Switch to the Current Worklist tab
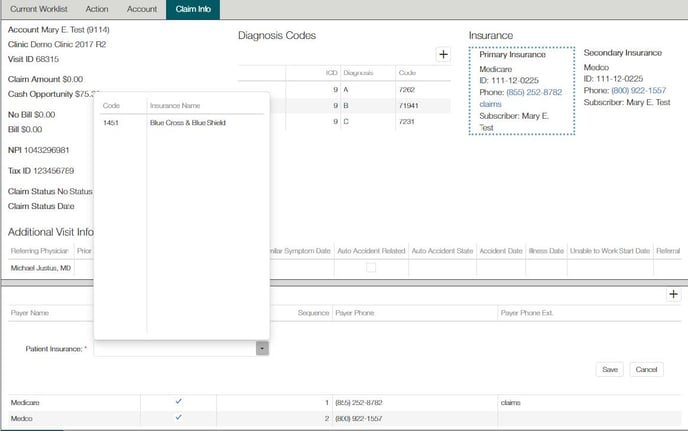Screen dimensions: 688x431 click(36, 8)
